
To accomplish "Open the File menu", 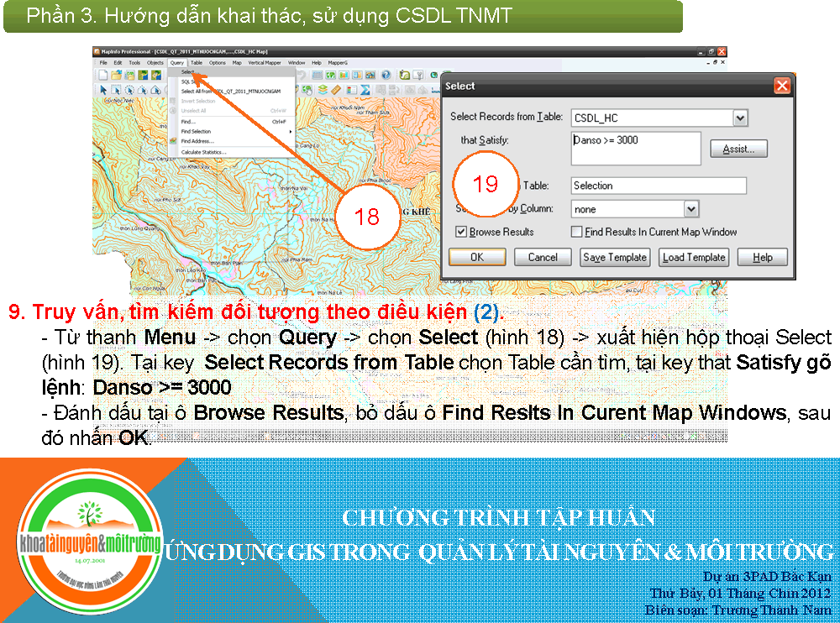I will point(102,63).
